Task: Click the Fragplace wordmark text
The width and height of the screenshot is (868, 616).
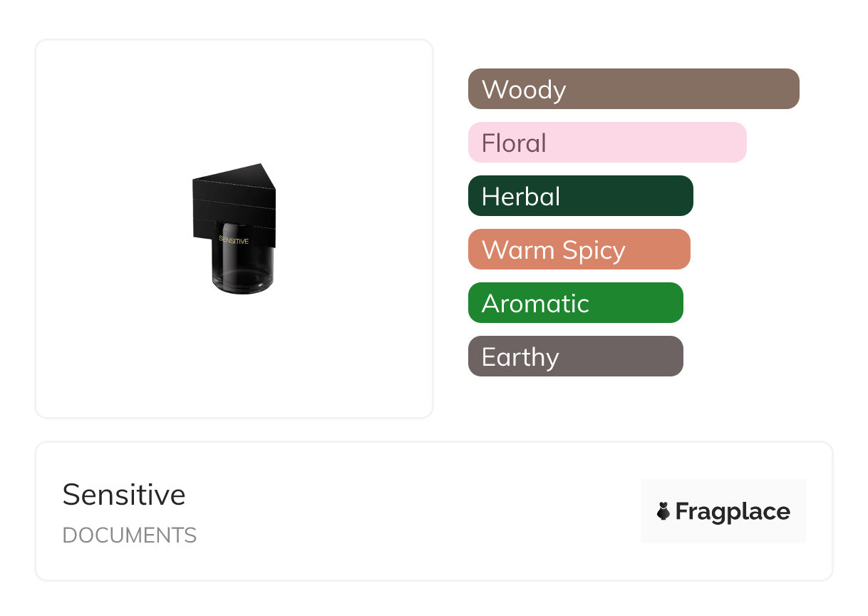Action: coord(733,512)
